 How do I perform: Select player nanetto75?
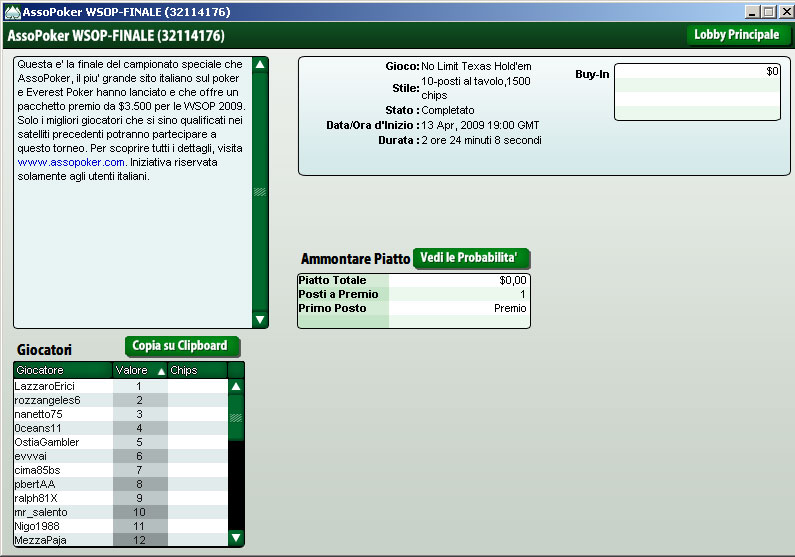pyautogui.click(x=121, y=414)
